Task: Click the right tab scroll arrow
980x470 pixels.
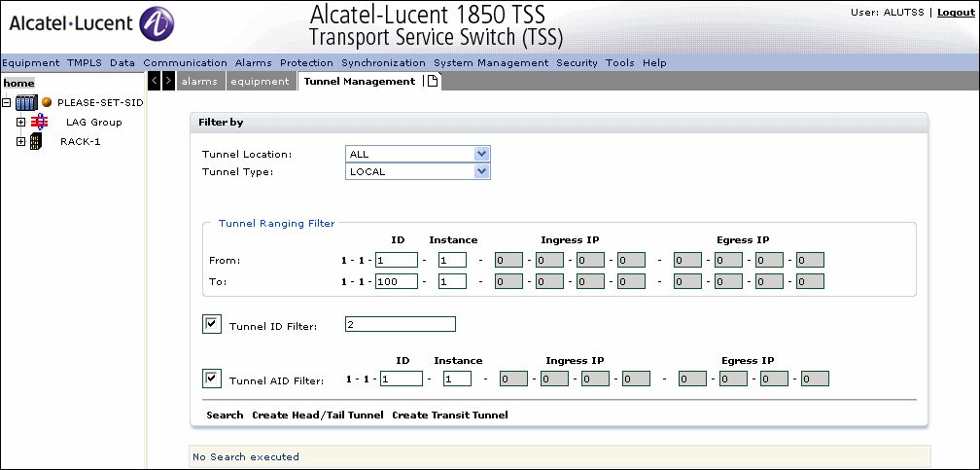Action: [169, 81]
